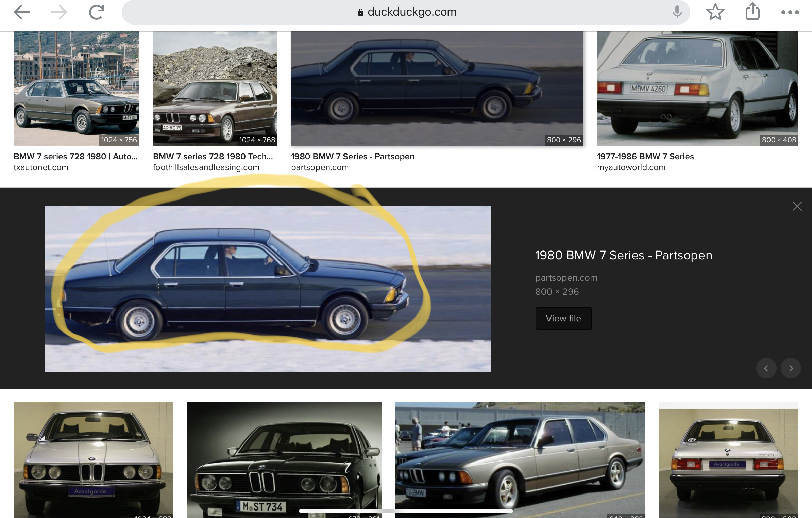Close the image detail panel
This screenshot has height=518, width=812.
coord(797,206)
